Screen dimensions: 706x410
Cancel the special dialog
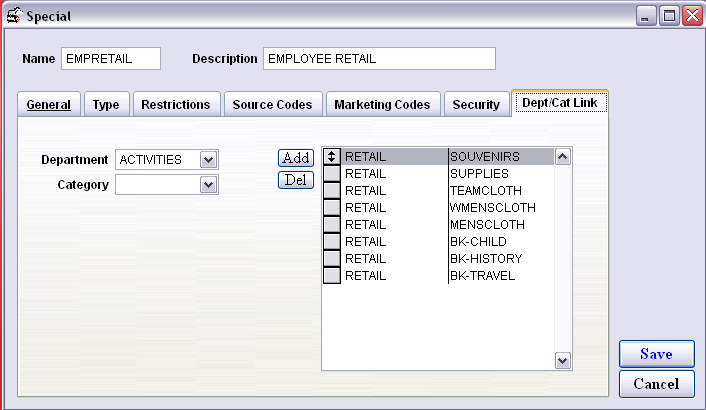point(656,384)
